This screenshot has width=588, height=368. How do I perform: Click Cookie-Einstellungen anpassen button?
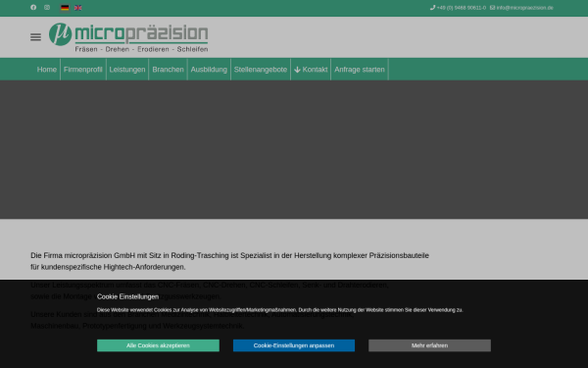click(294, 345)
